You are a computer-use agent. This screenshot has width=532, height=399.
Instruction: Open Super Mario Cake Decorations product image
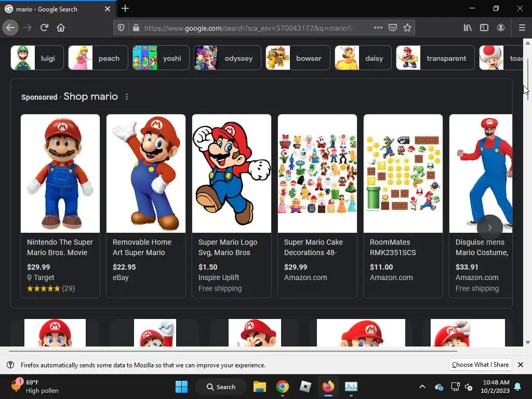point(317,174)
